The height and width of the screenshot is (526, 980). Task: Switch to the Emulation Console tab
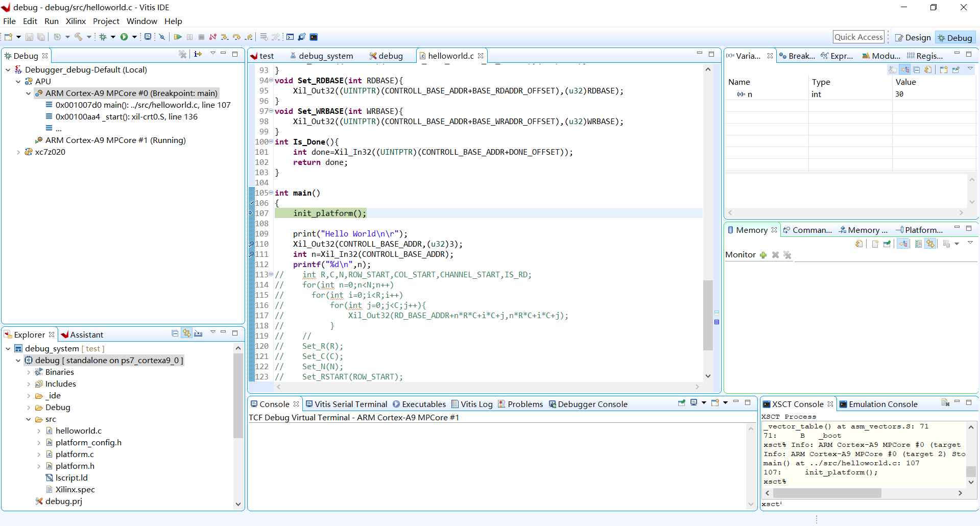coord(879,404)
